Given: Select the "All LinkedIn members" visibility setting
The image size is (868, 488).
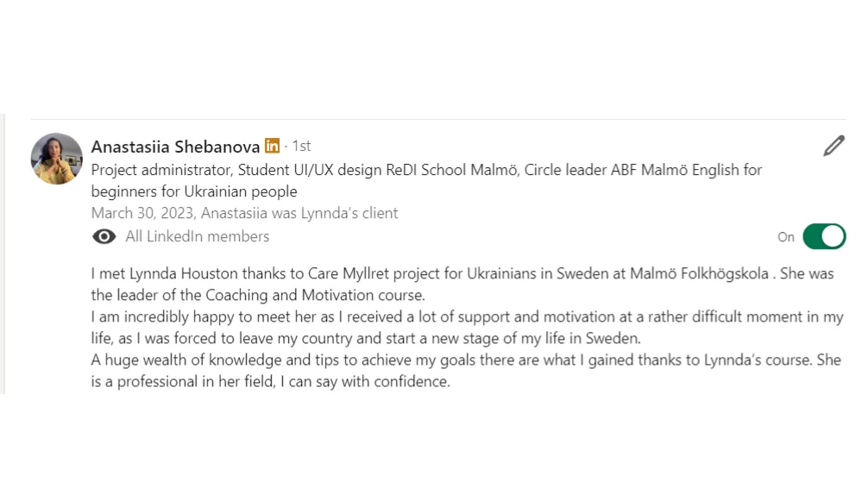Looking at the screenshot, I should (197, 237).
